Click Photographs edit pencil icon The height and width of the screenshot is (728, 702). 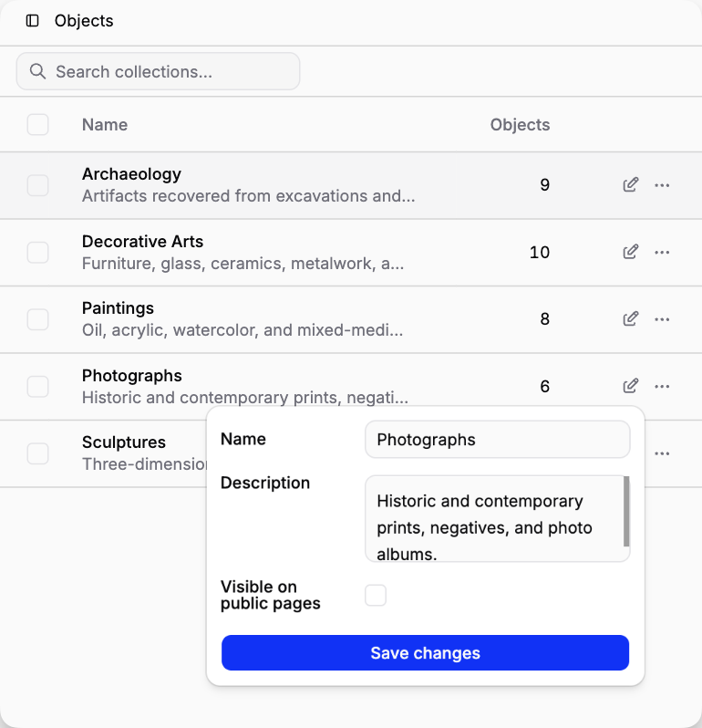coord(631,386)
